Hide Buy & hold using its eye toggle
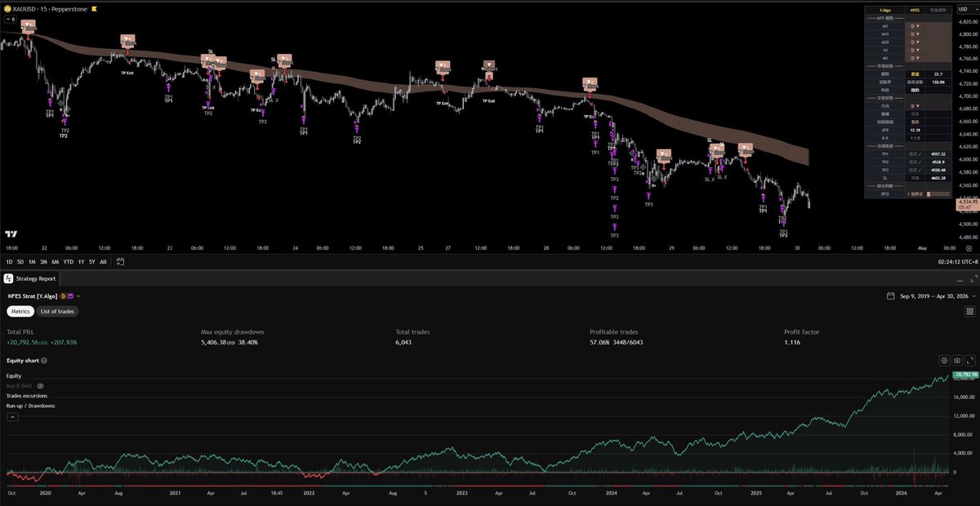The width and height of the screenshot is (980, 506). pos(39,385)
